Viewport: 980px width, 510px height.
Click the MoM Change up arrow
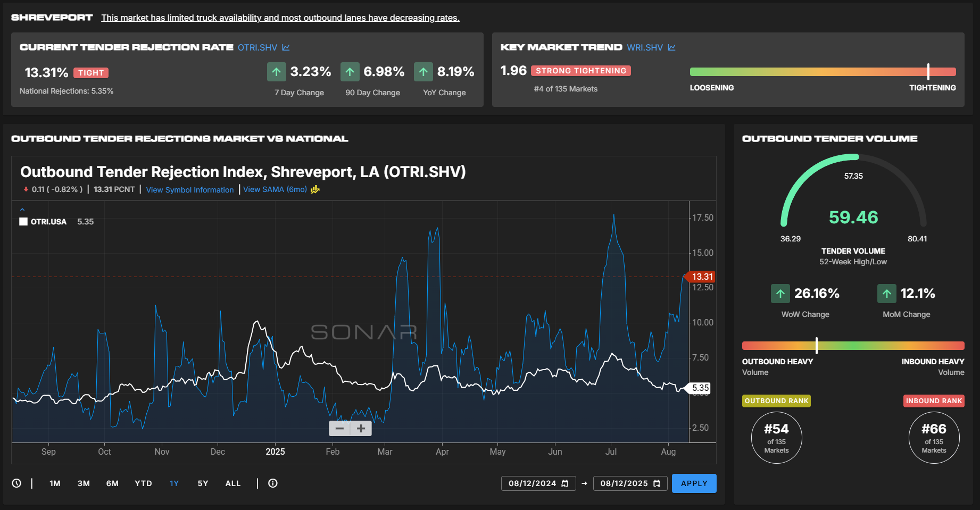click(887, 294)
